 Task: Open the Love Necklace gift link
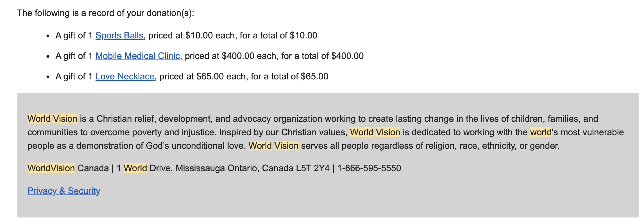coord(125,77)
